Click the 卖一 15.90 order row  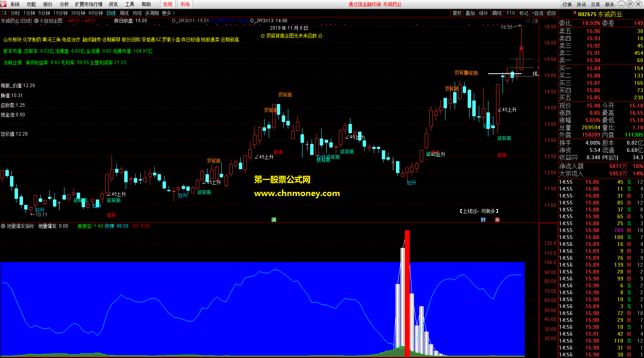tap(601, 60)
